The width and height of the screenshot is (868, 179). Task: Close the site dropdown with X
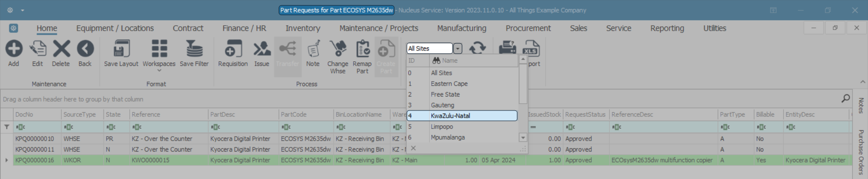point(413,148)
